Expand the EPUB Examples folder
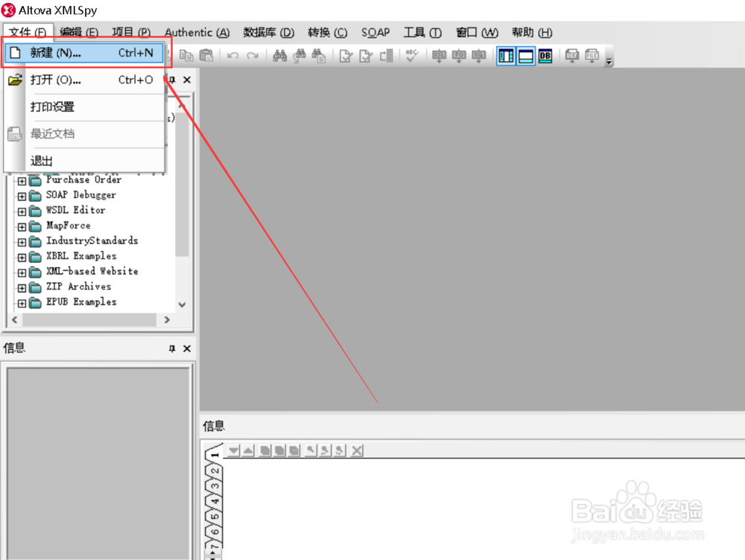Image resolution: width=745 pixels, height=560 pixels. coord(22,303)
